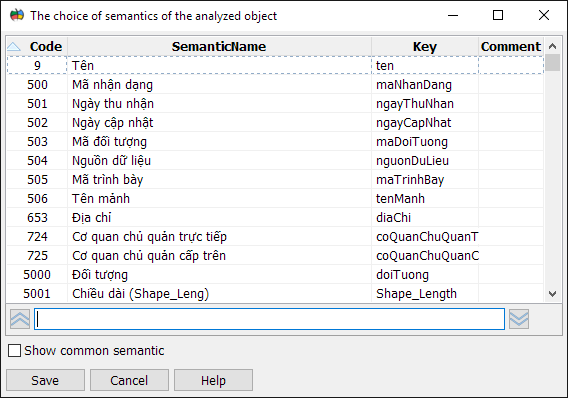Select row 653 Địa chỉ
568x398 pixels.
[275, 218]
